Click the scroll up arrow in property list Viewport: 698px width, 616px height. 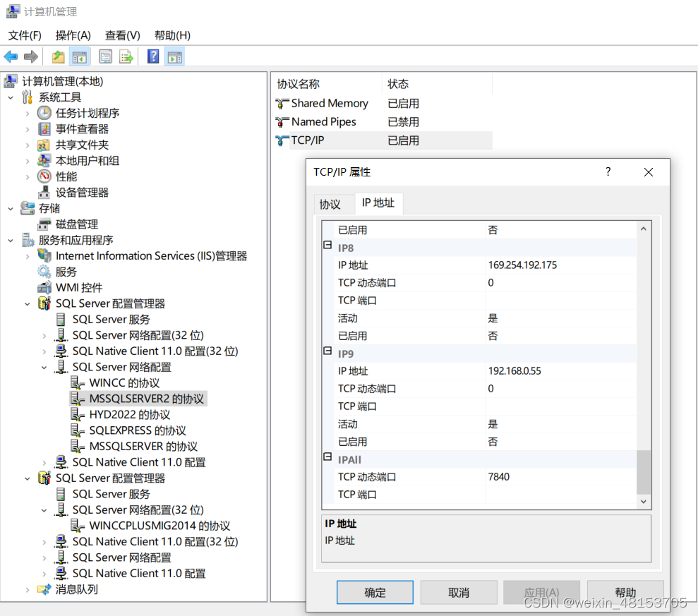coord(643,229)
